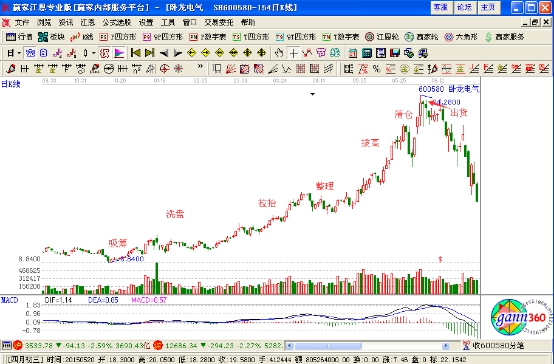The height and width of the screenshot is (364, 554).
Task: Open the T四方形 tool
Action: click(x=251, y=37)
